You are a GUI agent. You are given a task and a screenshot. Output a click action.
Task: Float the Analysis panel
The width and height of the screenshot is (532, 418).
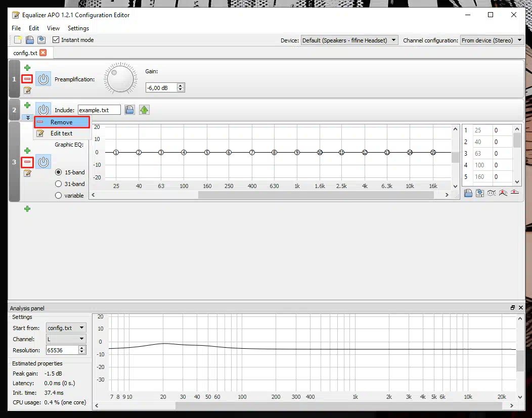(513, 307)
